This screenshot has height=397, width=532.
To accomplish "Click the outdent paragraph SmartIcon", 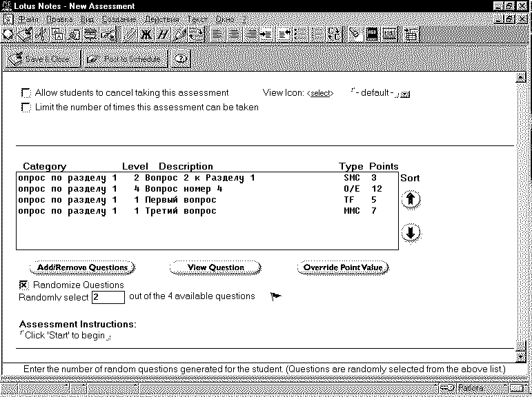I will 284,34.
